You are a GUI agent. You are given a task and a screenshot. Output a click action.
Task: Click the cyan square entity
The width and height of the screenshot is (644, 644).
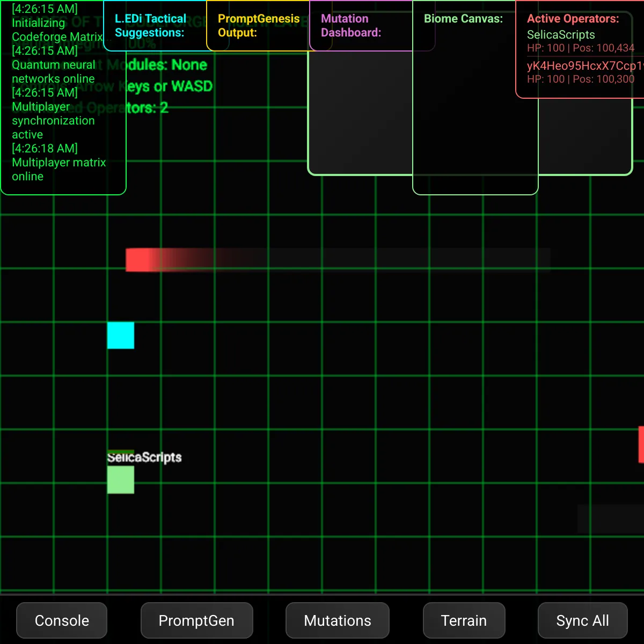121,335
